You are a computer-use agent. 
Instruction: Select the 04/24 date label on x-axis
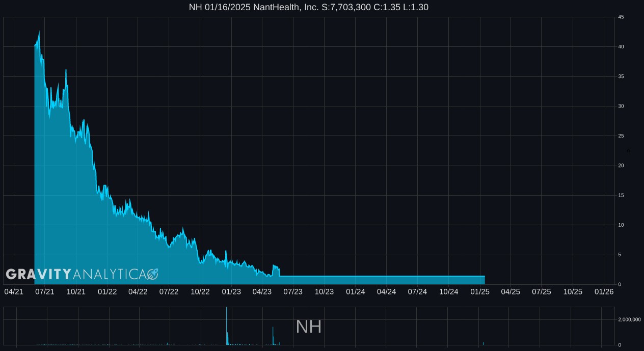pos(386,291)
